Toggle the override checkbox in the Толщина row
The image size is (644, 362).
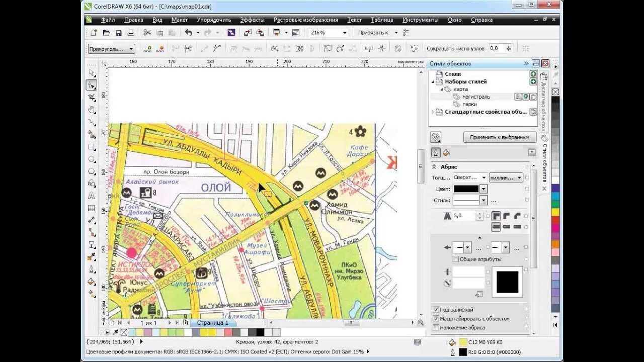point(527,177)
